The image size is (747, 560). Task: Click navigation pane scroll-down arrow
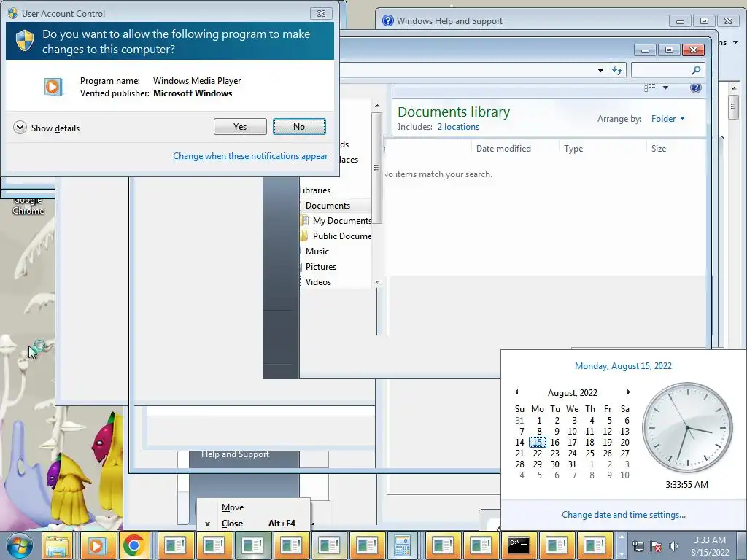click(x=377, y=282)
